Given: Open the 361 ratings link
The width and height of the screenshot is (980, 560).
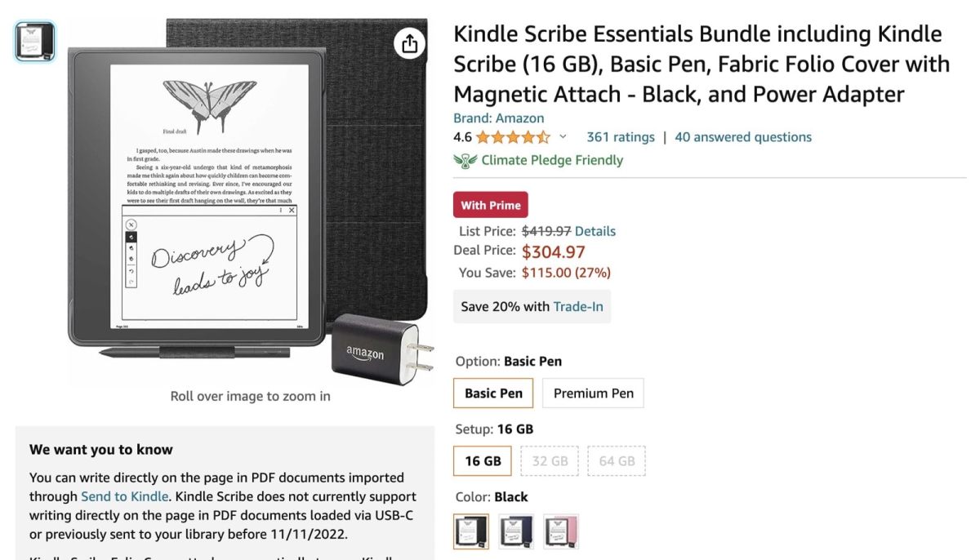Looking at the screenshot, I should tap(621, 137).
